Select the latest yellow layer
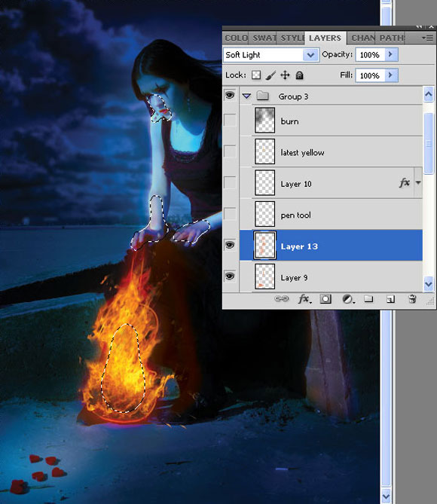437x504 pixels. pyautogui.click(x=331, y=151)
